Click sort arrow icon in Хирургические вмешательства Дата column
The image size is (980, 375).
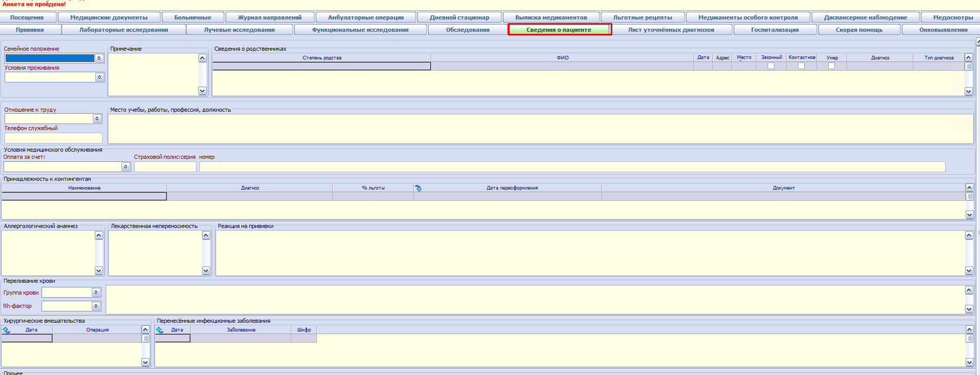pyautogui.click(x=6, y=330)
